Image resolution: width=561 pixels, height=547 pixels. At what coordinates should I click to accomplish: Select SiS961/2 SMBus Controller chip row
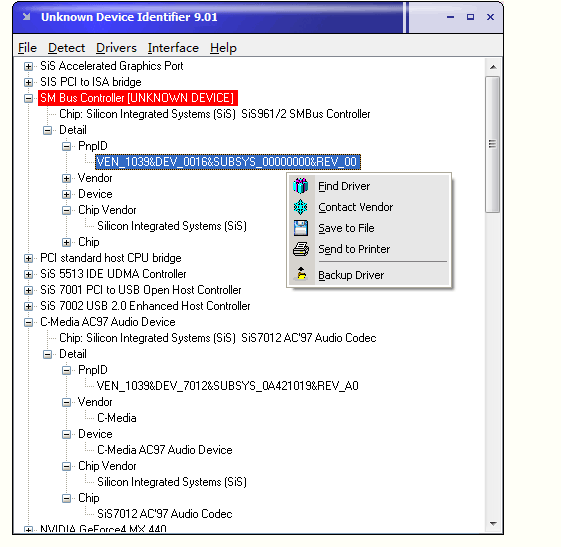[x=215, y=114]
